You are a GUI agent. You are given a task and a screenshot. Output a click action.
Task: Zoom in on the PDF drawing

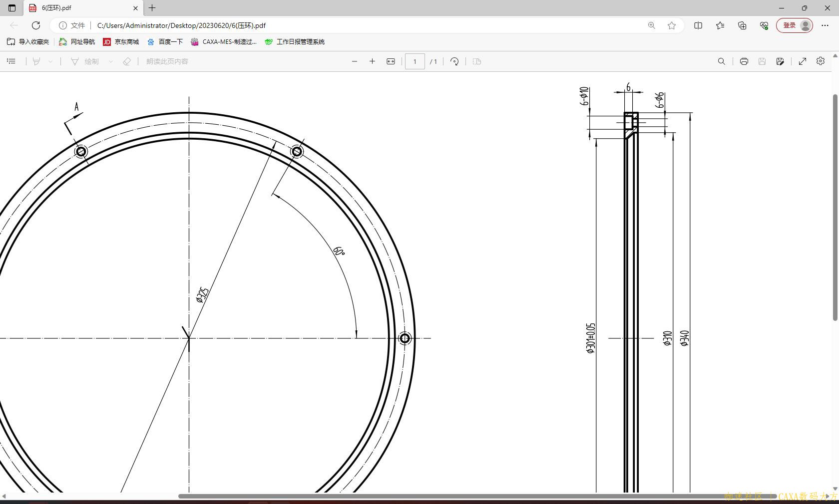click(372, 61)
